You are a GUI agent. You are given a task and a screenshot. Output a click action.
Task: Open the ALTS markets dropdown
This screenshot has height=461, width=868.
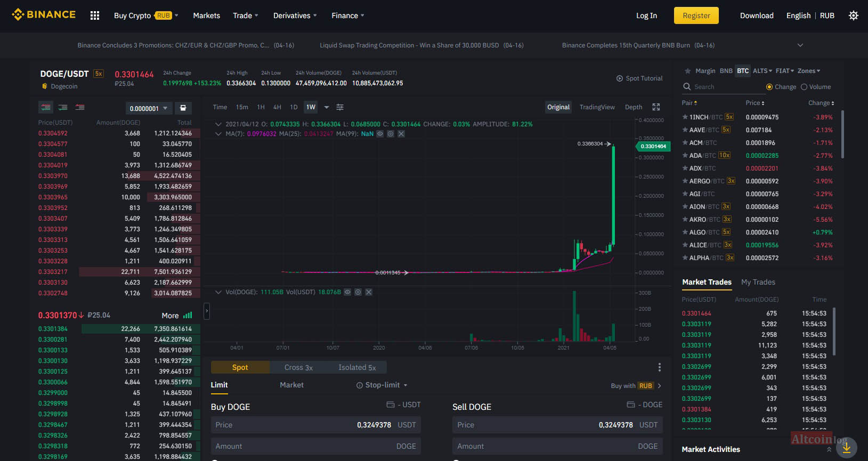[762, 71]
